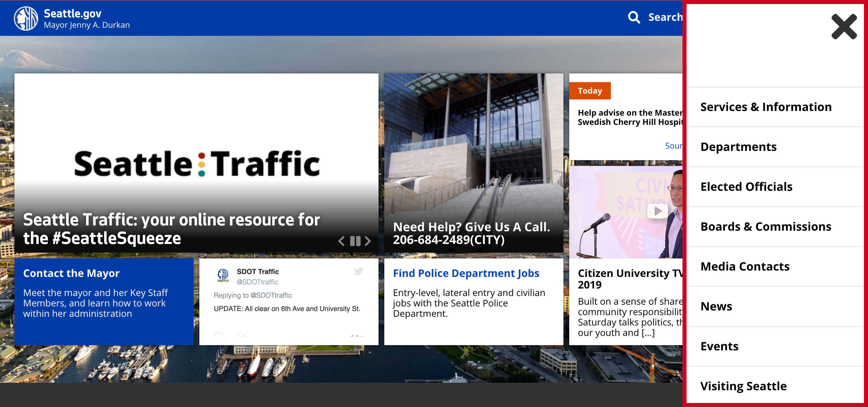Click the Twitter bird icon
The width and height of the screenshot is (868, 407).
(359, 271)
